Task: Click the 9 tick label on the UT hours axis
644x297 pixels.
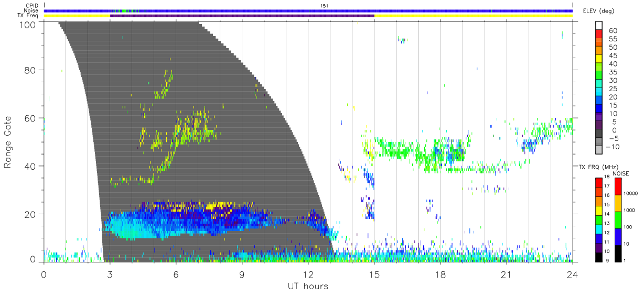Action: coord(242,274)
